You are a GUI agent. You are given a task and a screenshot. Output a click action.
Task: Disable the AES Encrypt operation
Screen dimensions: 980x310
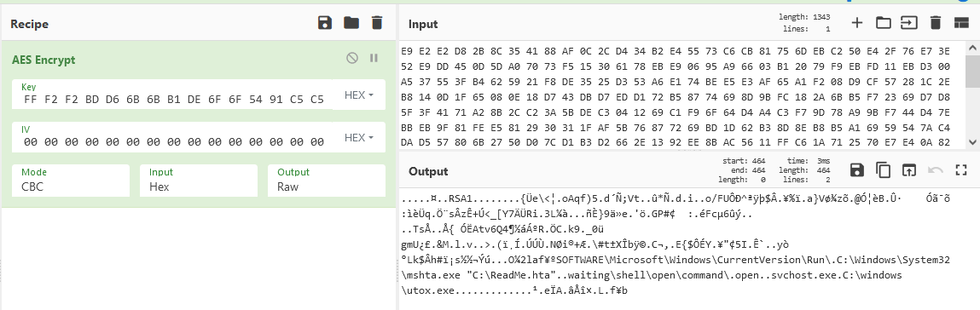tap(352, 58)
